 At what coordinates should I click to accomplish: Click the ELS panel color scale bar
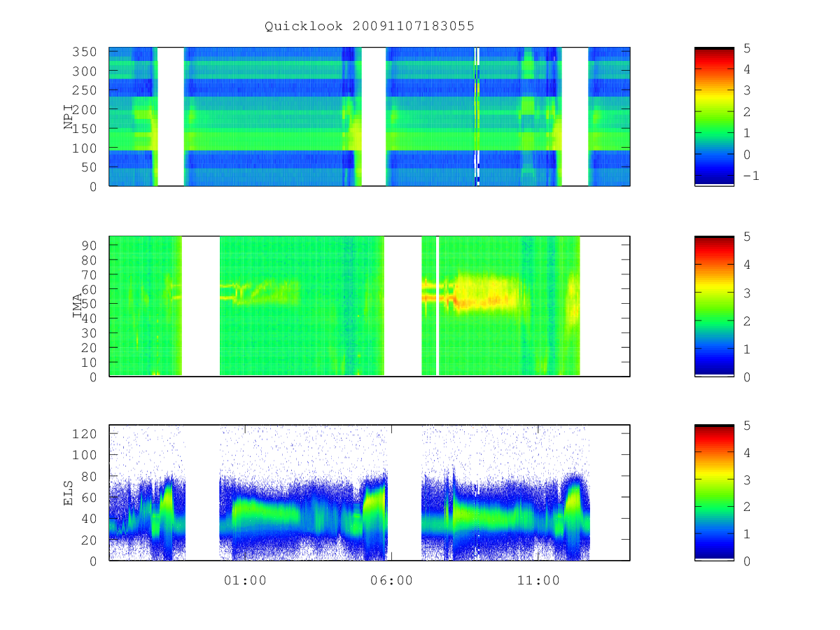pos(714,493)
